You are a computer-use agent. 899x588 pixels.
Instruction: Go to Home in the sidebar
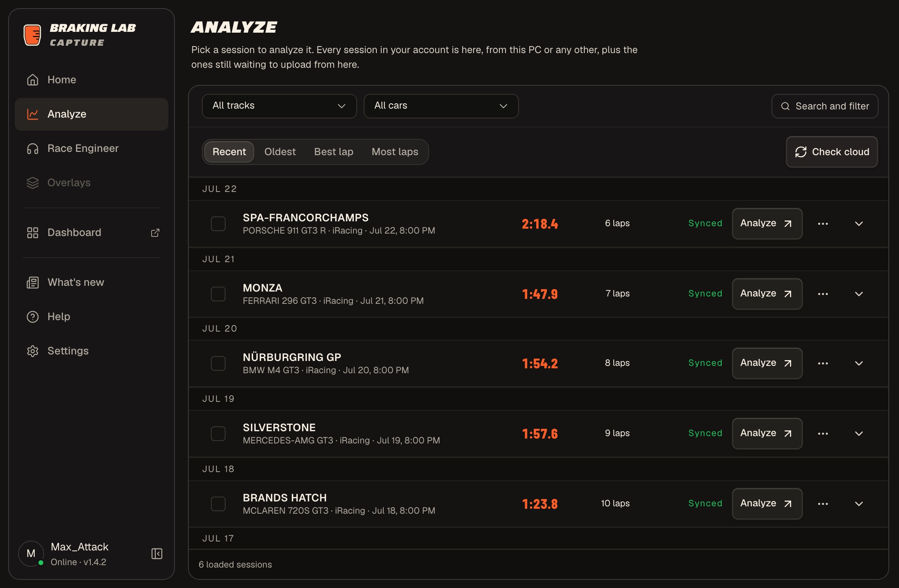92,80
